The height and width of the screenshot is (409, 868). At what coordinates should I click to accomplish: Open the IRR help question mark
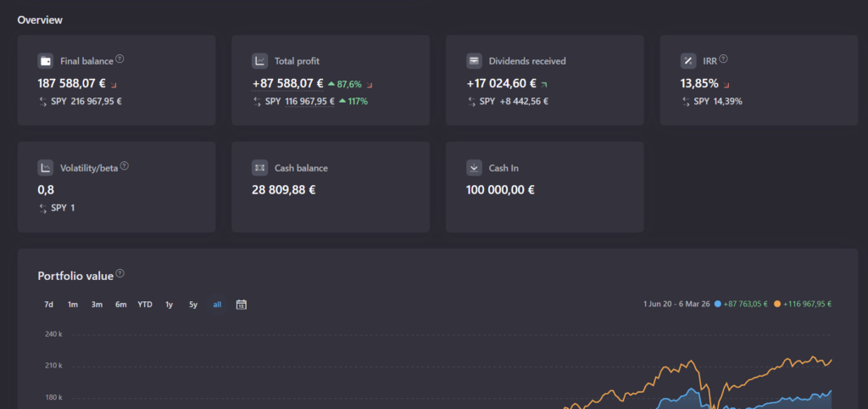(x=723, y=59)
